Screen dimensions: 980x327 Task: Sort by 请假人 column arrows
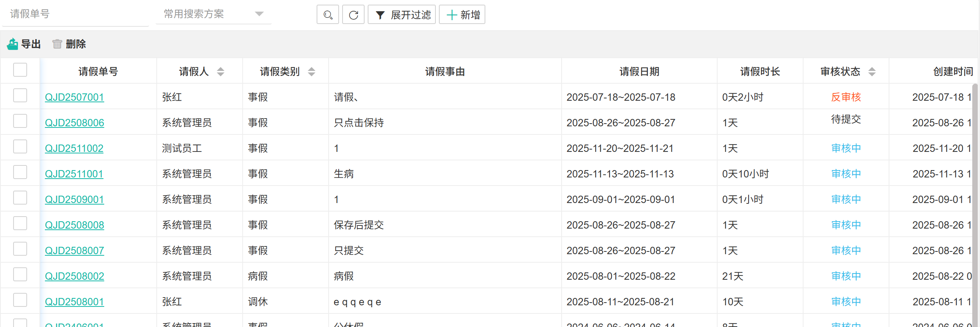tap(221, 72)
